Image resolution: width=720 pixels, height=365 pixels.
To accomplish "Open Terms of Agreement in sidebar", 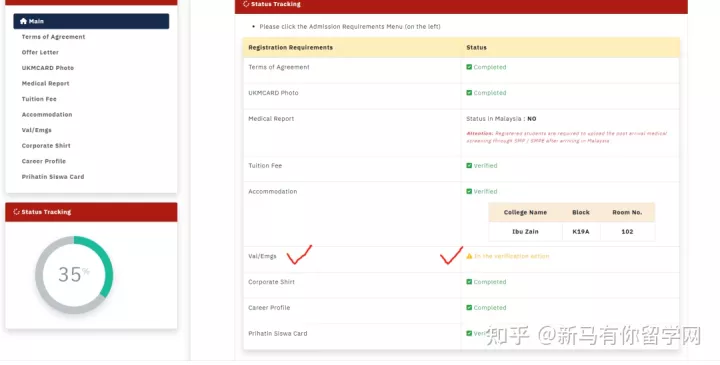I will [53, 37].
